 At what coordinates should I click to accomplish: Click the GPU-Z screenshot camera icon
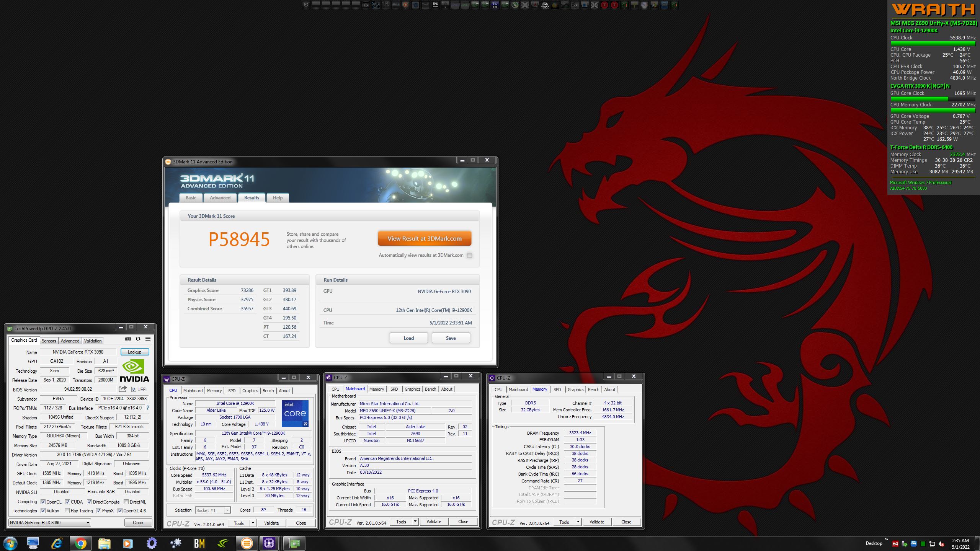128,339
